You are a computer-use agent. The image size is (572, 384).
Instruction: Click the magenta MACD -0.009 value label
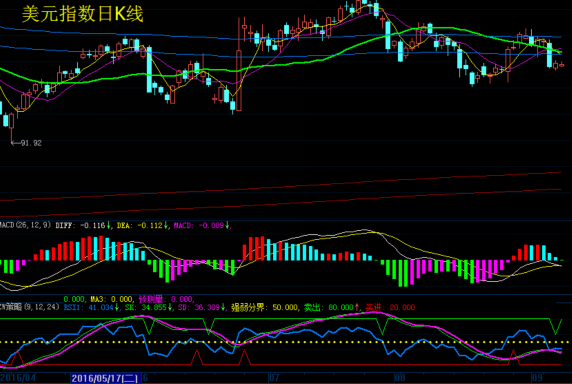coord(202,225)
